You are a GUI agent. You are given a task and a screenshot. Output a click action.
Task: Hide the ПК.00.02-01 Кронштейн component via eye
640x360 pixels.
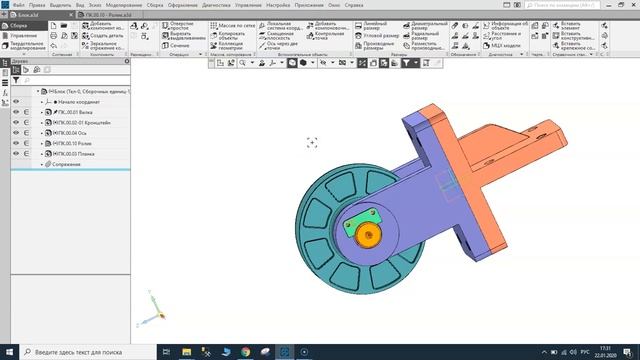click(16, 122)
